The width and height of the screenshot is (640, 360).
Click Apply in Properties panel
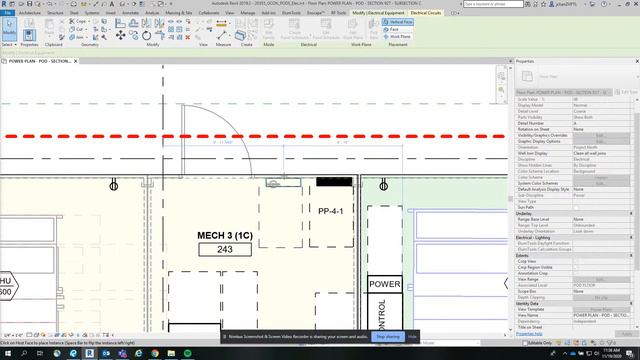tap(627, 334)
